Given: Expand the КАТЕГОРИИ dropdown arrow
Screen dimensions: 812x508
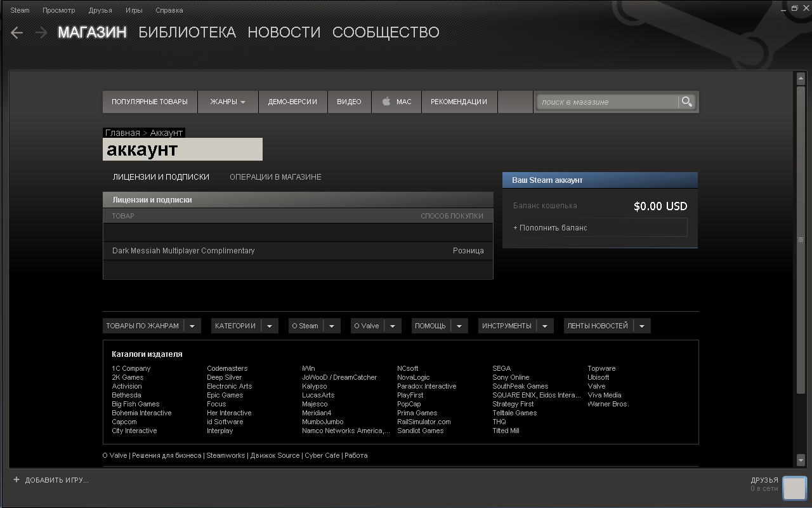Looking at the screenshot, I should click(270, 326).
